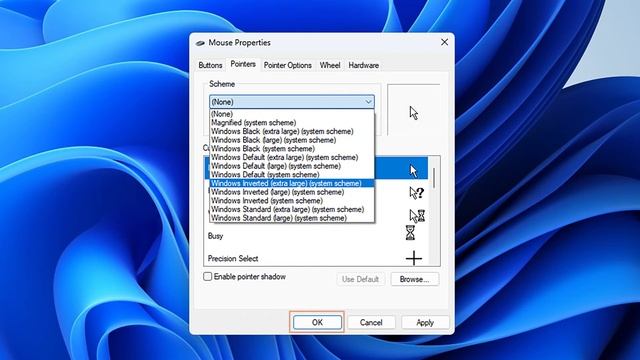Choose Windows Standard (large) scheme
The height and width of the screenshot is (360, 640).
click(292, 218)
